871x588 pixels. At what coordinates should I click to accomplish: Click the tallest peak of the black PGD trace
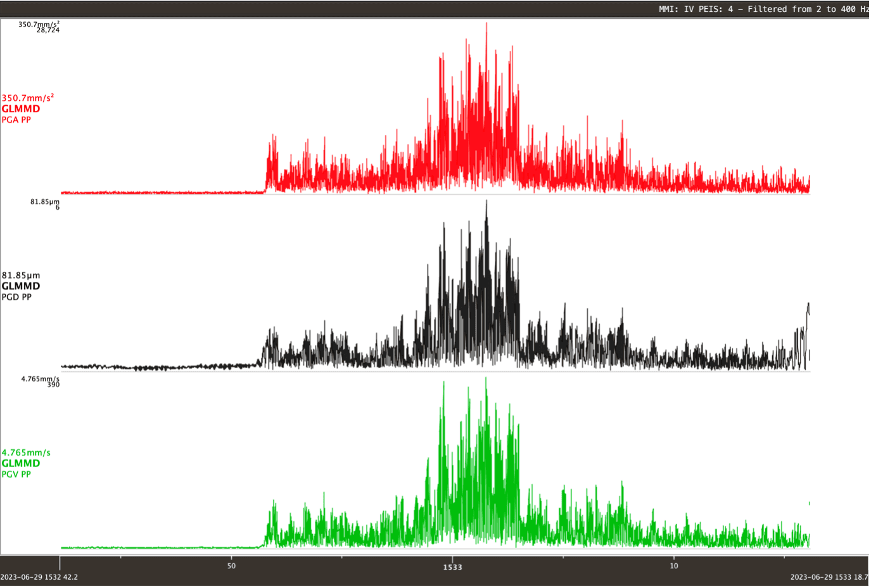coord(486,201)
